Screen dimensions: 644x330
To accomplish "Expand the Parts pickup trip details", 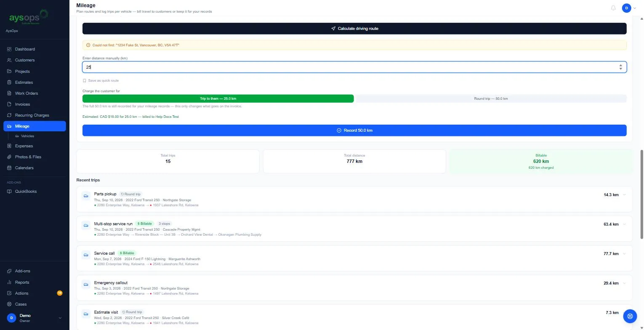I will point(624,195).
